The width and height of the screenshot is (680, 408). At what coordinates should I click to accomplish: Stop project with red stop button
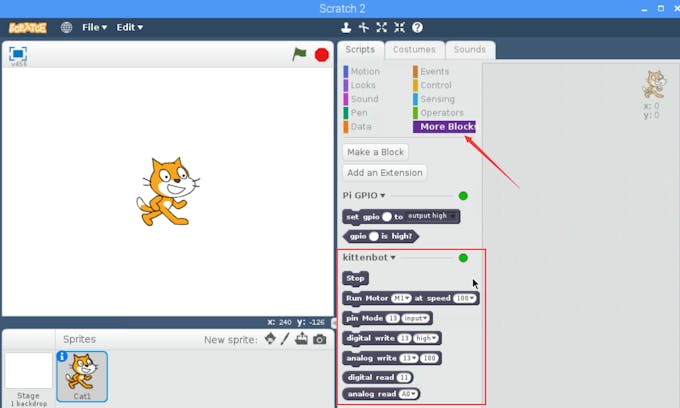tap(321, 55)
